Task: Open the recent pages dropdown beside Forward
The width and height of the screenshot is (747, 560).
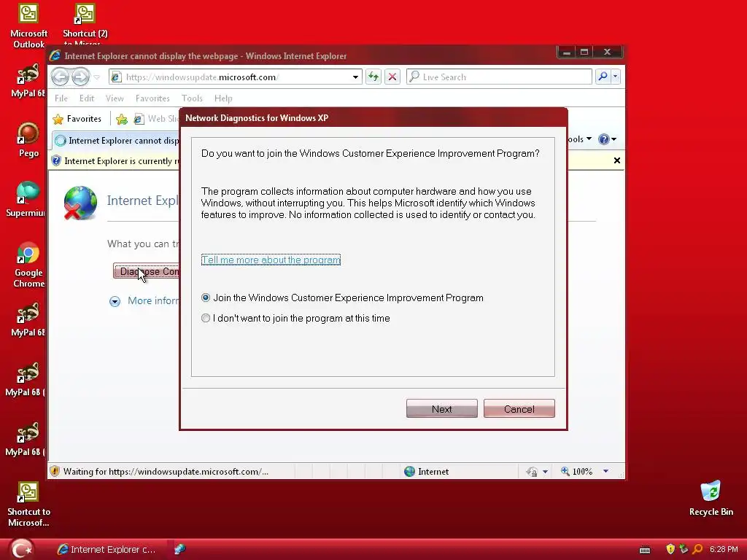Action: click(x=97, y=77)
